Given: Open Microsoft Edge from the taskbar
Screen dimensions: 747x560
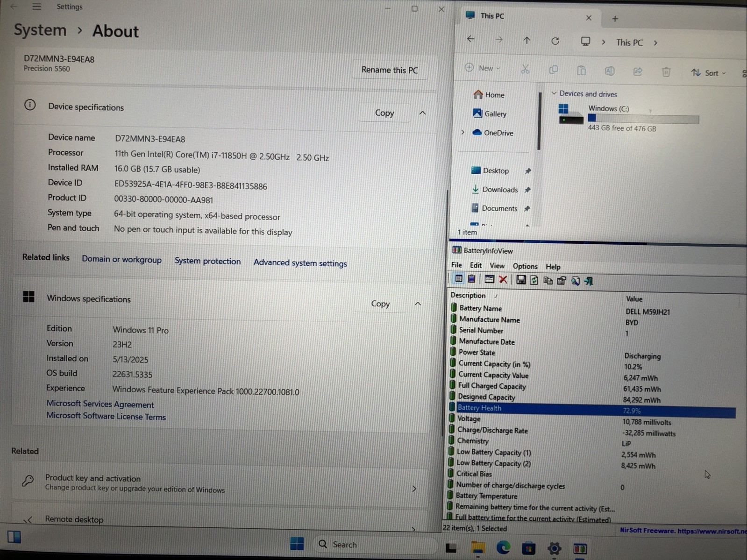Looking at the screenshot, I should (503, 547).
